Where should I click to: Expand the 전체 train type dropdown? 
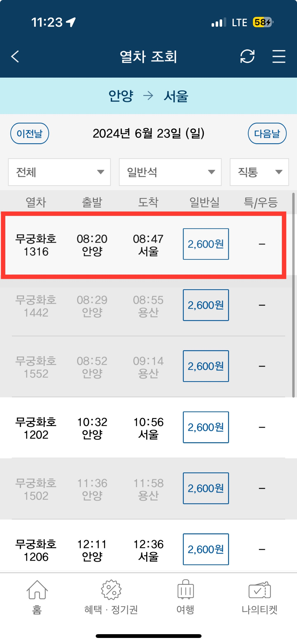click(59, 172)
